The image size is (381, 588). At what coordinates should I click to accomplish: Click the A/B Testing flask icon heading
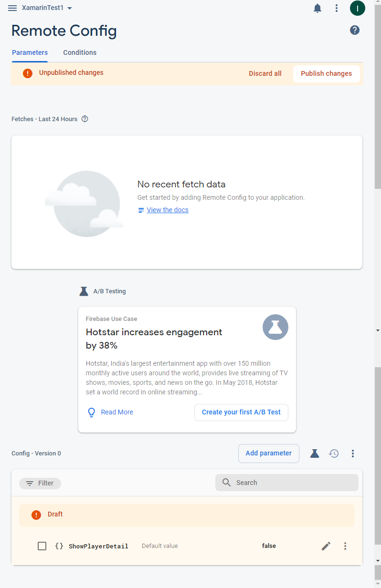pos(84,291)
